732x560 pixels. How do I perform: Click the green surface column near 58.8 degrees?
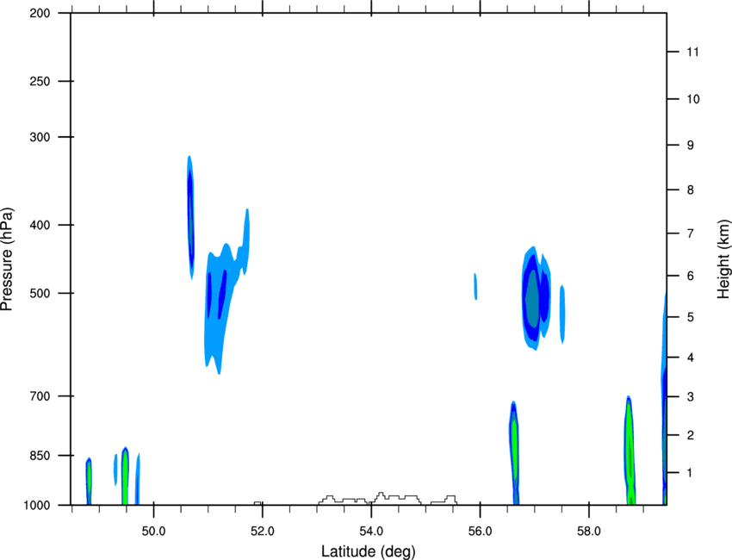click(630, 451)
